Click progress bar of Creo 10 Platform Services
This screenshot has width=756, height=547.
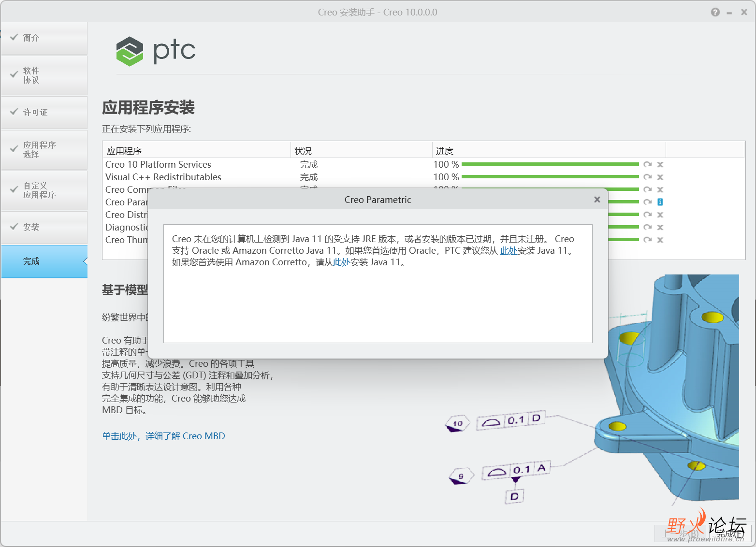click(x=550, y=164)
